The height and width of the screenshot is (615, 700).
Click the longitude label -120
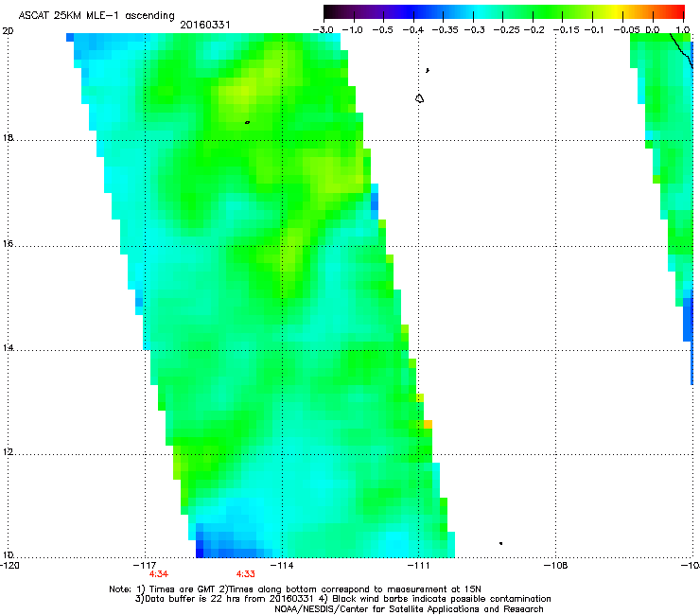(x=9, y=566)
